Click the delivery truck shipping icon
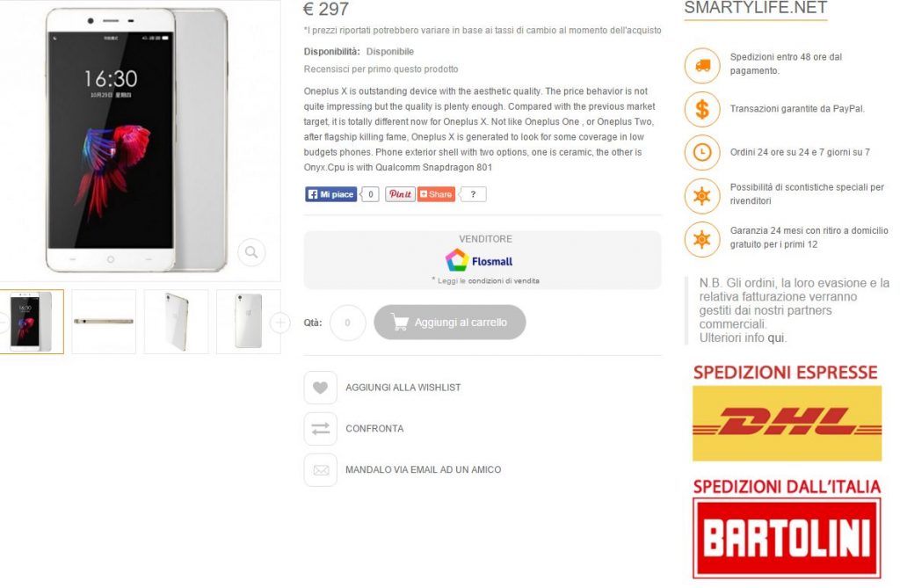This screenshot has width=900, height=588. 702,65
